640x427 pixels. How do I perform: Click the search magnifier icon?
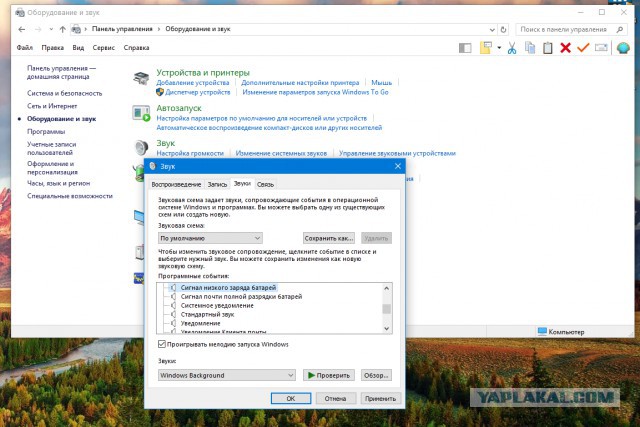click(x=620, y=29)
